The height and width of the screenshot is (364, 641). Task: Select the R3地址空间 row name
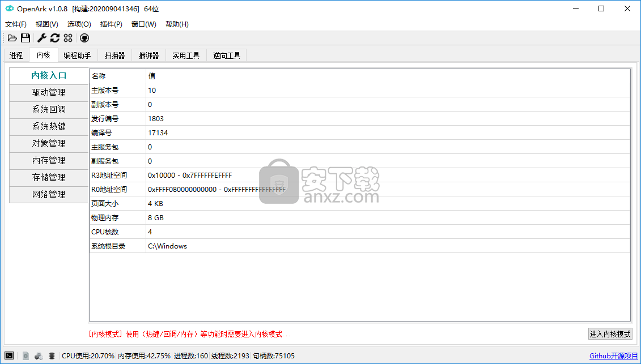109,175
